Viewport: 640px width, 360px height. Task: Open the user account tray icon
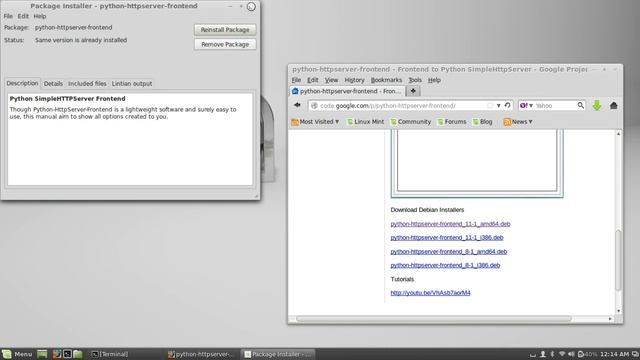click(x=543, y=354)
